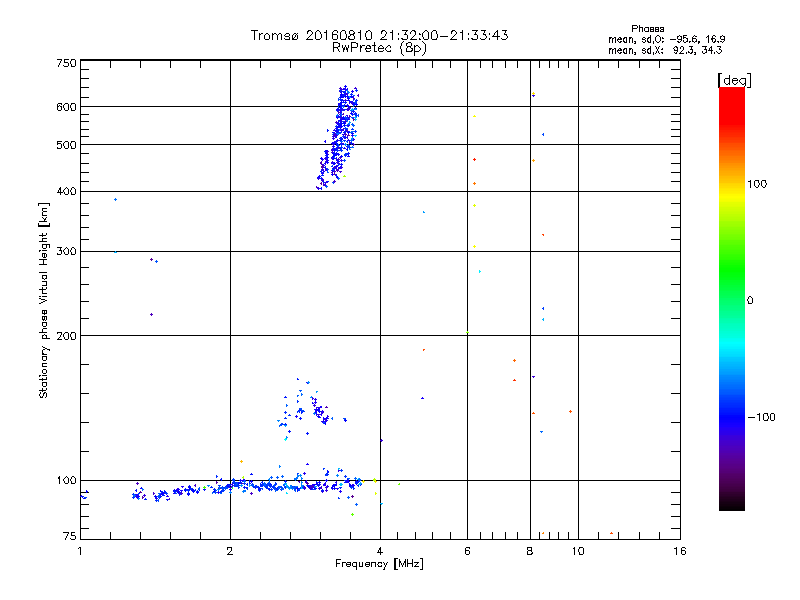Click the y-axis '750' tick label
The height and width of the screenshot is (600, 800).
[66, 63]
